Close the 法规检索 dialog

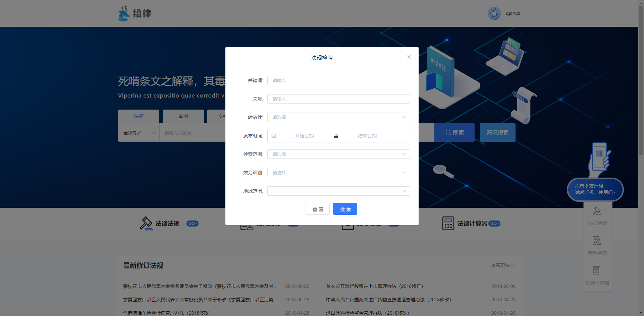pos(409,57)
